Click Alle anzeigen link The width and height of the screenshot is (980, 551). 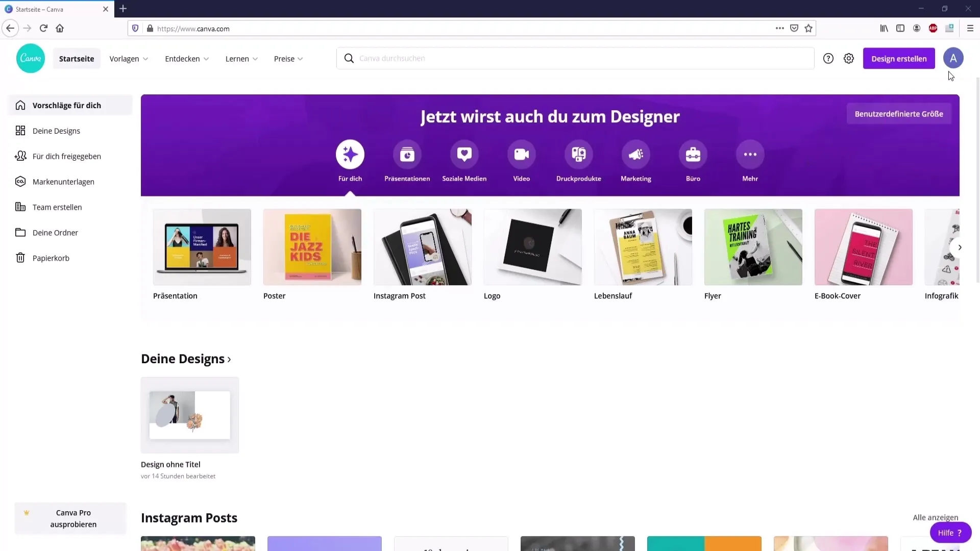pyautogui.click(x=935, y=517)
